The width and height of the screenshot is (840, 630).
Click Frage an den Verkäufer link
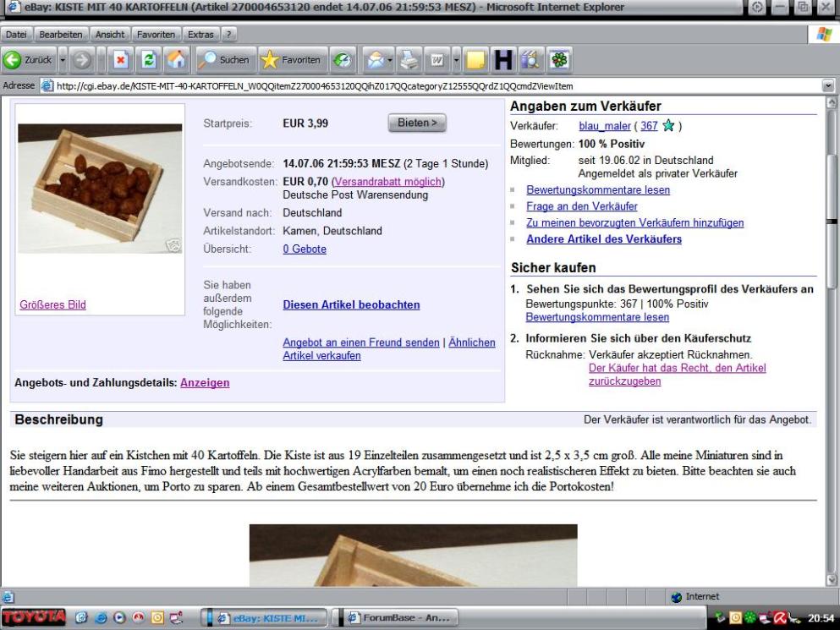(582, 206)
